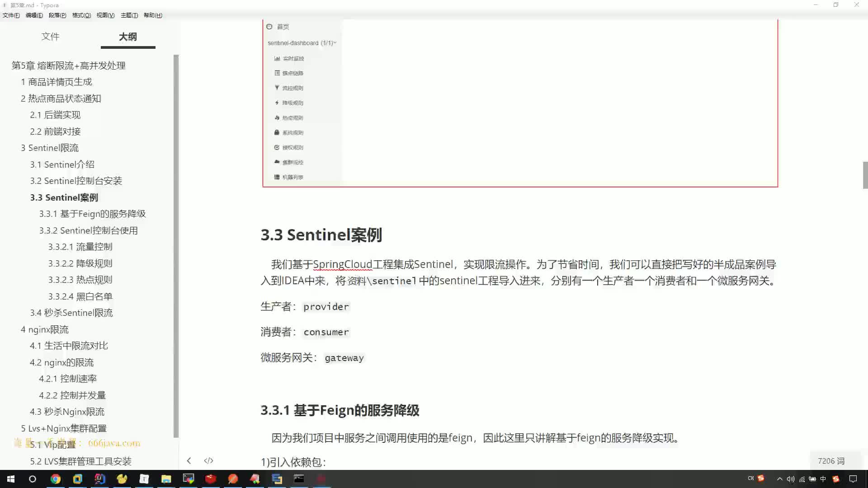Open outline entry 3.4 秒杀Sentinel限流
The image size is (868, 488).
coord(71,313)
